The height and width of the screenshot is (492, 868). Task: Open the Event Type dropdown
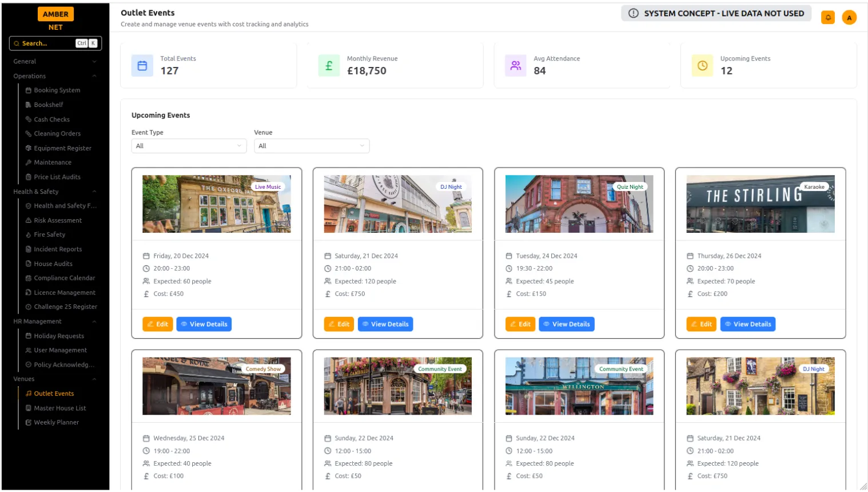point(189,146)
